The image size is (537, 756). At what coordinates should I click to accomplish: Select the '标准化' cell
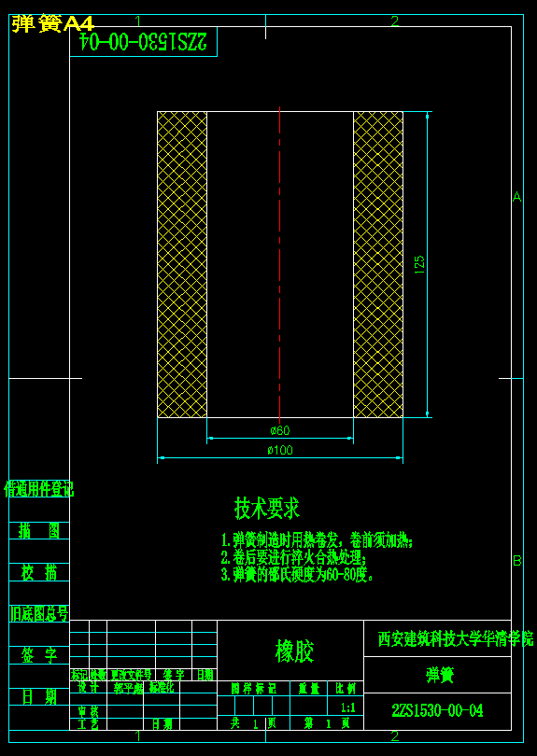162,687
